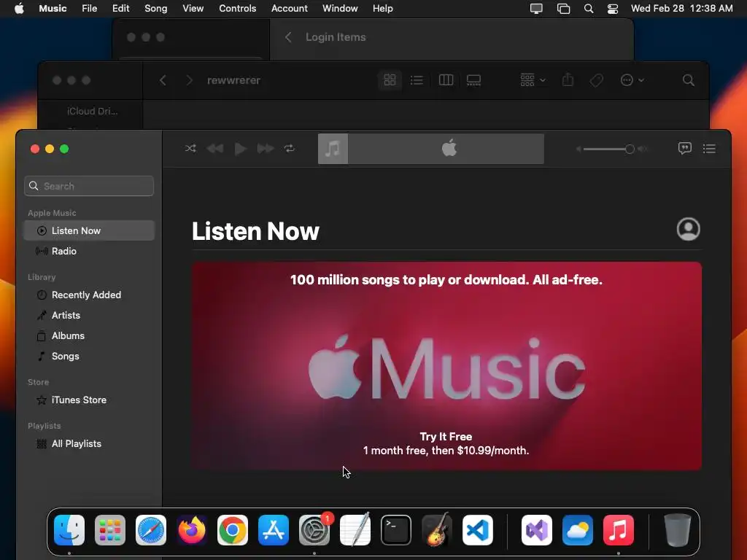This screenshot has height=560, width=747.
Task: Toggle shuffle in Music toolbar
Action: tap(190, 149)
